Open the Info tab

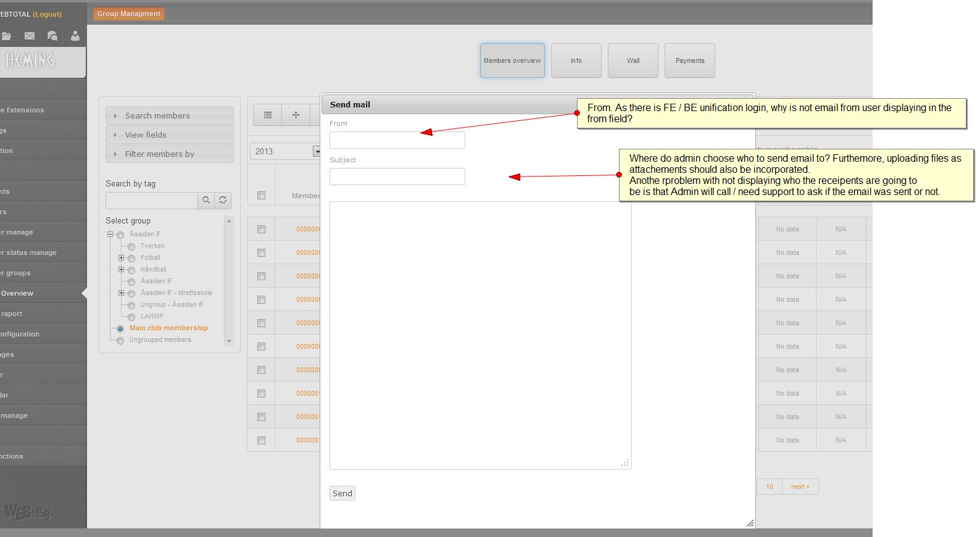click(x=576, y=60)
